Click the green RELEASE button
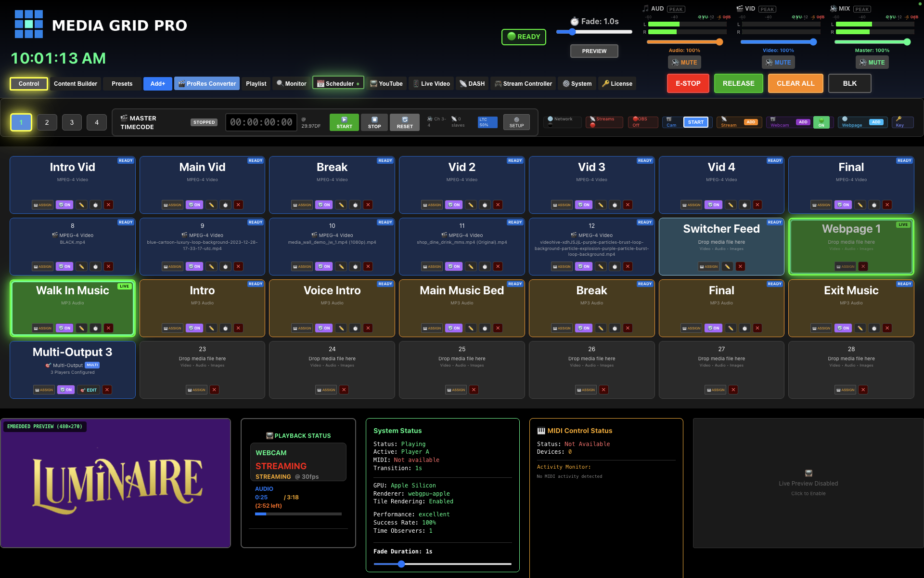The height and width of the screenshot is (578, 924). [x=739, y=83]
